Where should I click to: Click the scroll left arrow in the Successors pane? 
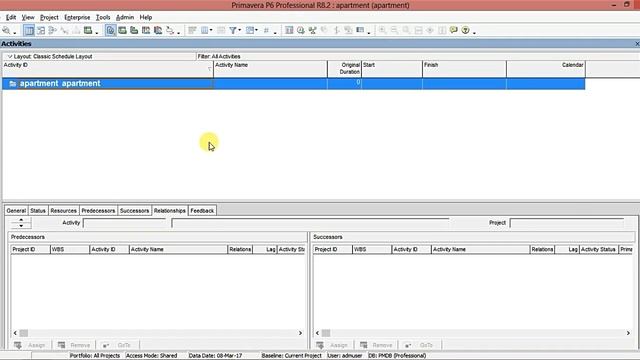[318, 333]
